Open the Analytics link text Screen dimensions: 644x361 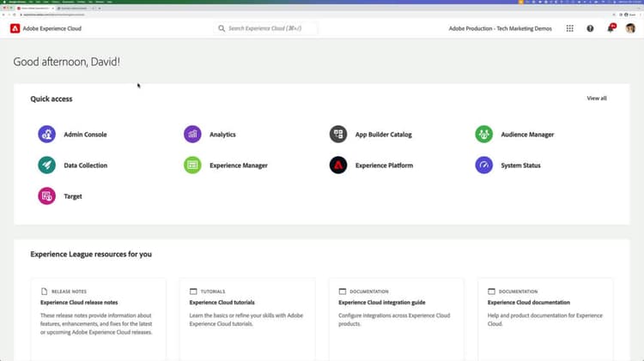(x=222, y=134)
